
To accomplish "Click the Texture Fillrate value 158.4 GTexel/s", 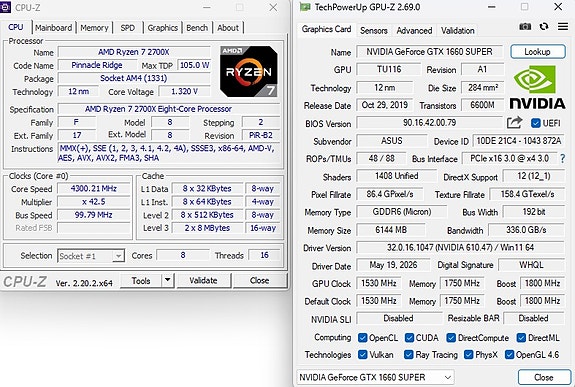I will [x=527, y=194].
